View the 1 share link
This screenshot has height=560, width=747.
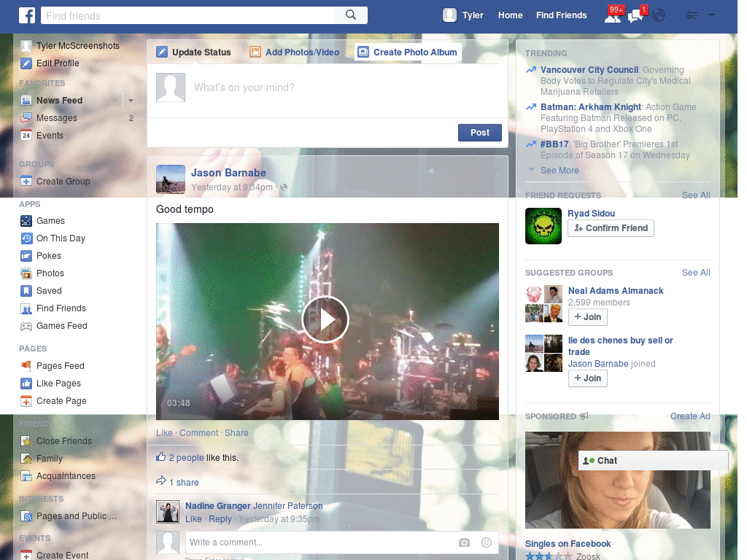[x=184, y=483]
